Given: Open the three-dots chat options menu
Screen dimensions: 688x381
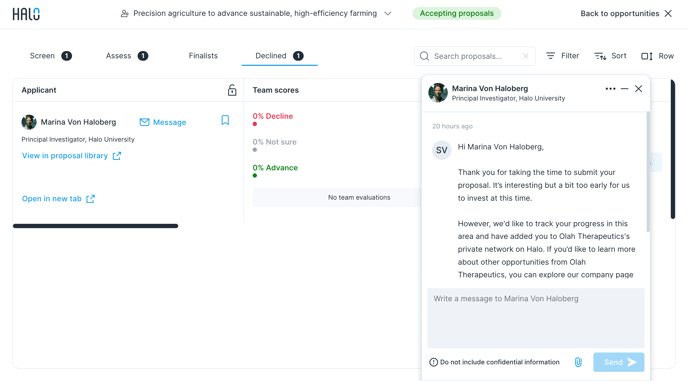Looking at the screenshot, I should 610,89.
